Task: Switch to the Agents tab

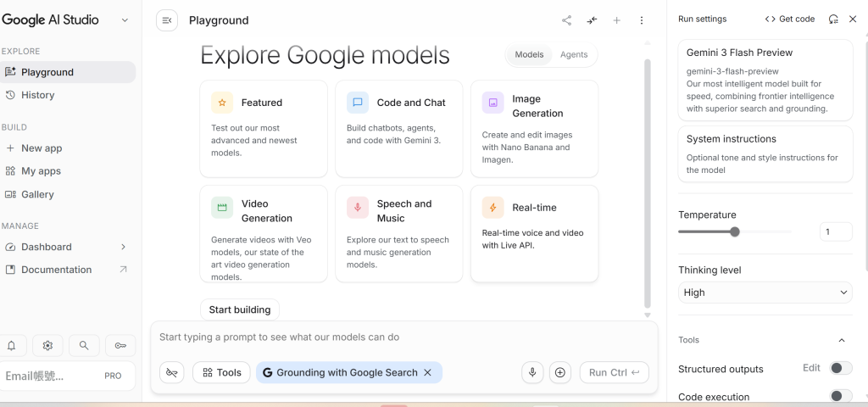Action: click(x=574, y=55)
